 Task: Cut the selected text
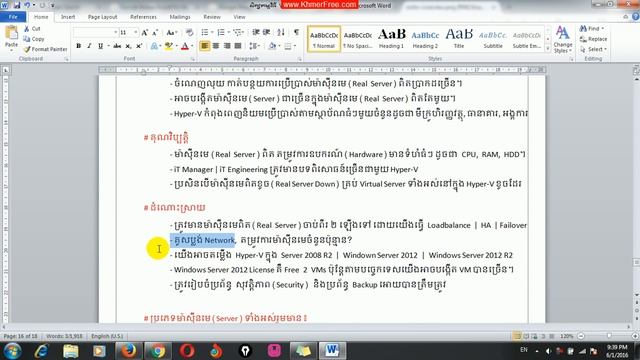[x=32, y=29]
